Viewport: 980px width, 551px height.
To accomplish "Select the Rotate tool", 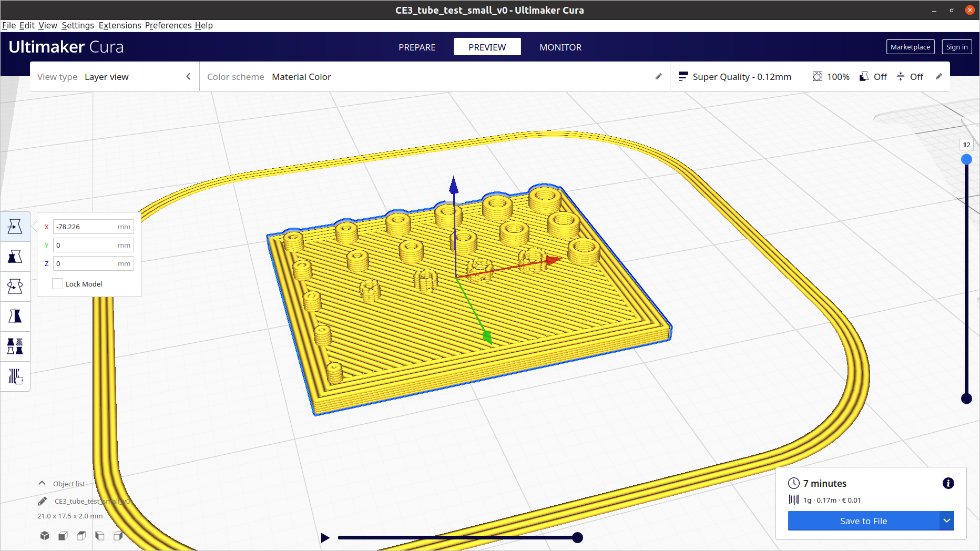I will pyautogui.click(x=15, y=287).
